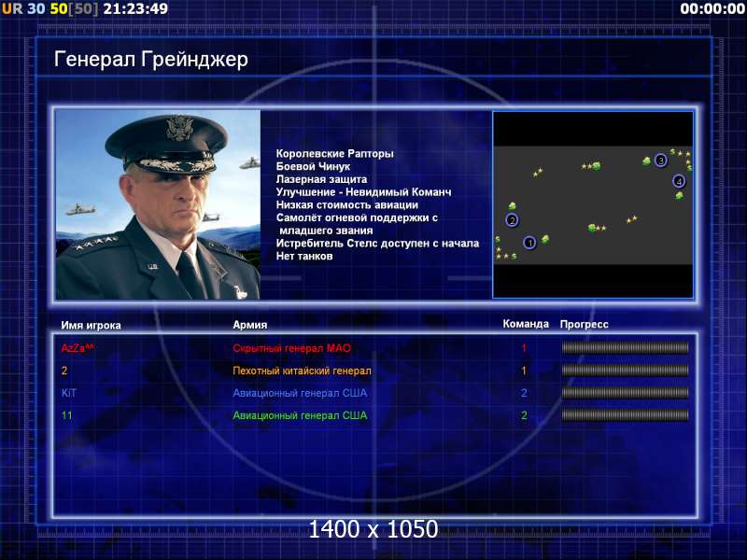Select the green player name "11"

[66, 415]
